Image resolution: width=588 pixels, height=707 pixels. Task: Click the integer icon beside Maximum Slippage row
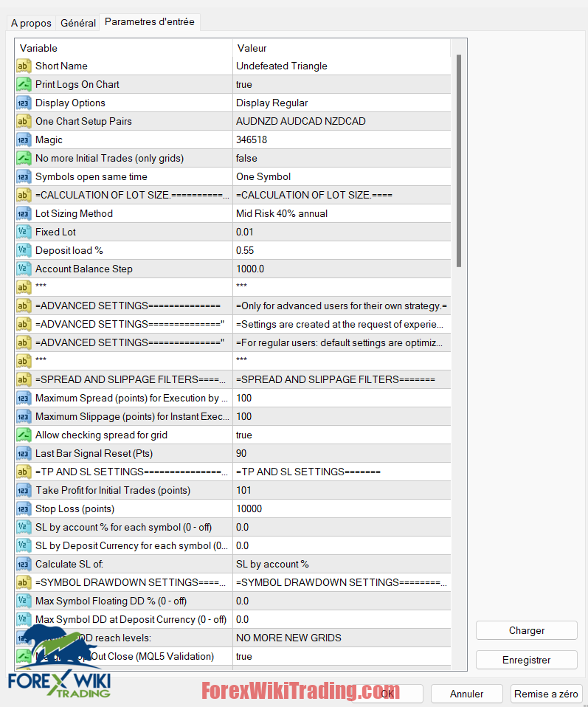tap(24, 417)
